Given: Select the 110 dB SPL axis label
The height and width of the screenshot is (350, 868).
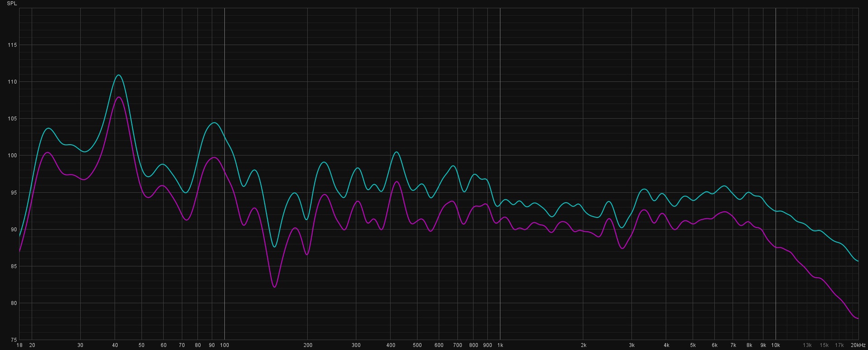Looking at the screenshot, I should click(12, 82).
